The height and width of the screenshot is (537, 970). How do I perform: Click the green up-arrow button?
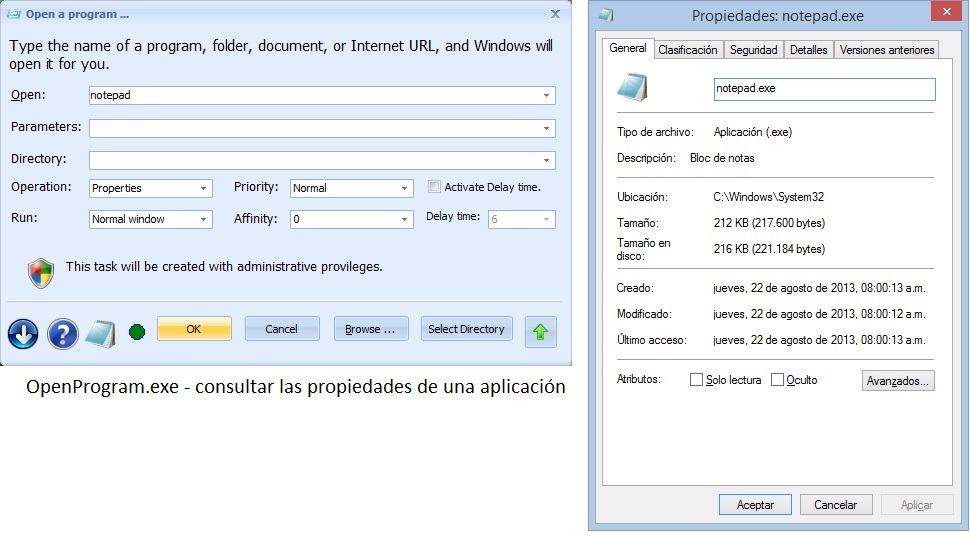pos(541,332)
